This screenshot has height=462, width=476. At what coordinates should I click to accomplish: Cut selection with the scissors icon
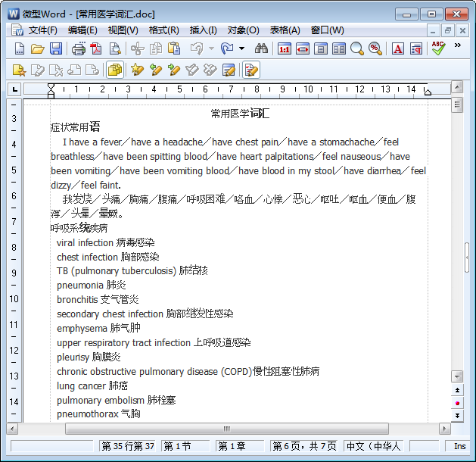coord(137,48)
